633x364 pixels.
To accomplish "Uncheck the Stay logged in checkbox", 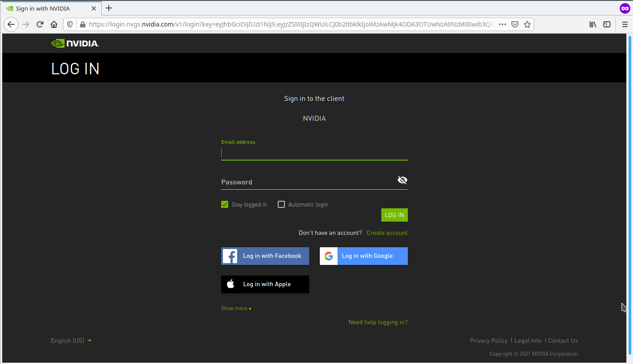I will [225, 204].
